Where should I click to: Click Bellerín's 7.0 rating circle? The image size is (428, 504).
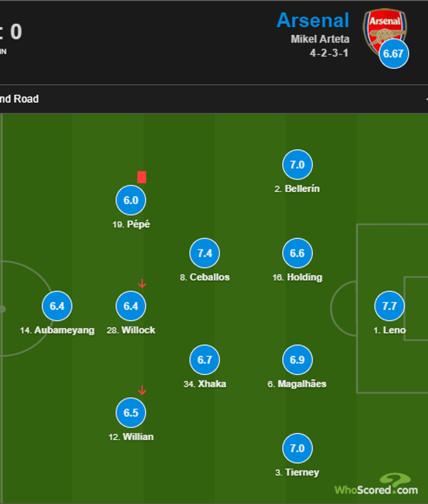tap(297, 165)
